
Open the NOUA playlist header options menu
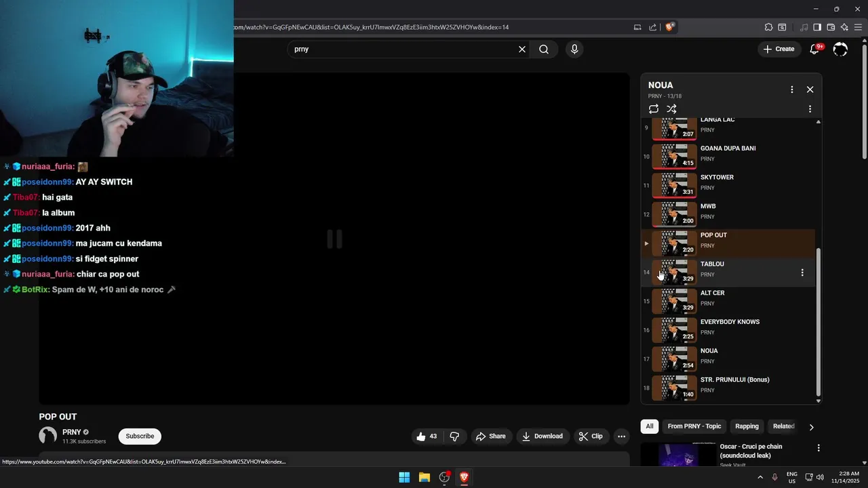791,89
